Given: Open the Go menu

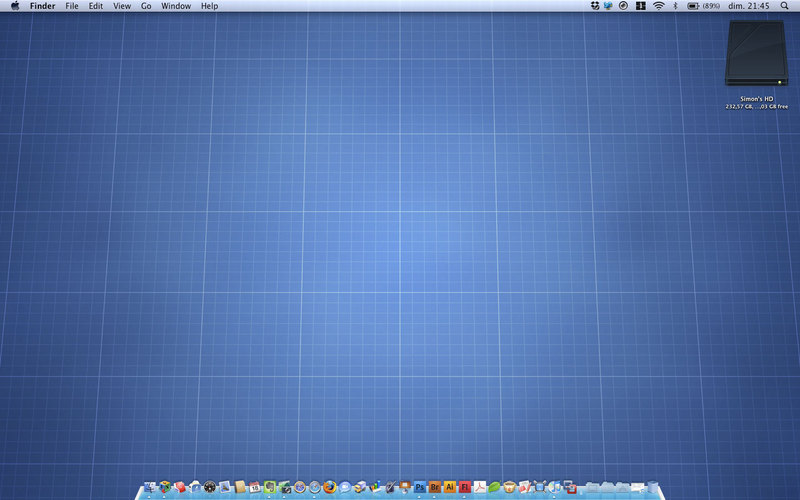Looking at the screenshot, I should pos(146,6).
